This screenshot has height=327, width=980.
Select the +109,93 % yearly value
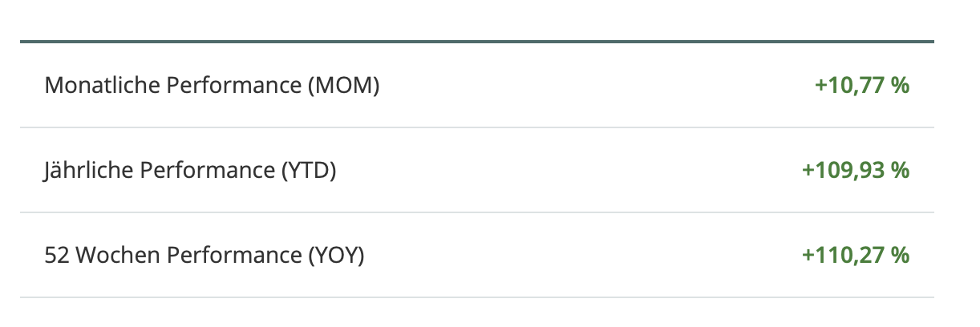coord(855,170)
